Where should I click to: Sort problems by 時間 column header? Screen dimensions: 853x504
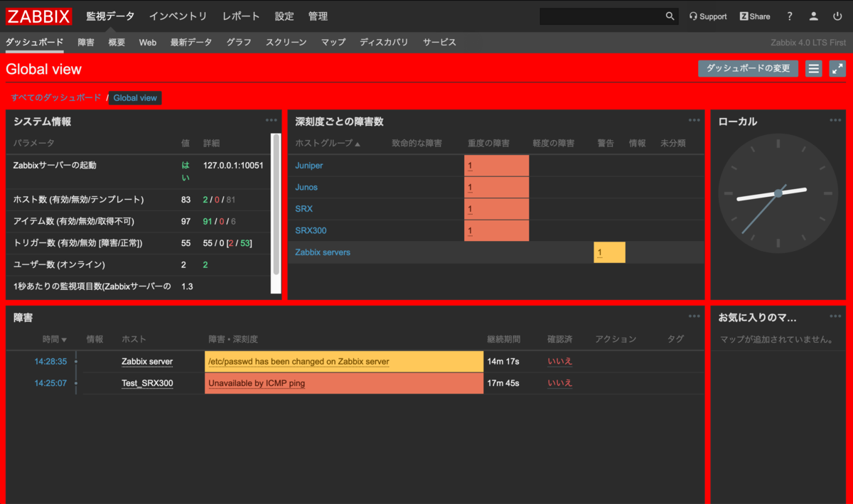(55, 339)
